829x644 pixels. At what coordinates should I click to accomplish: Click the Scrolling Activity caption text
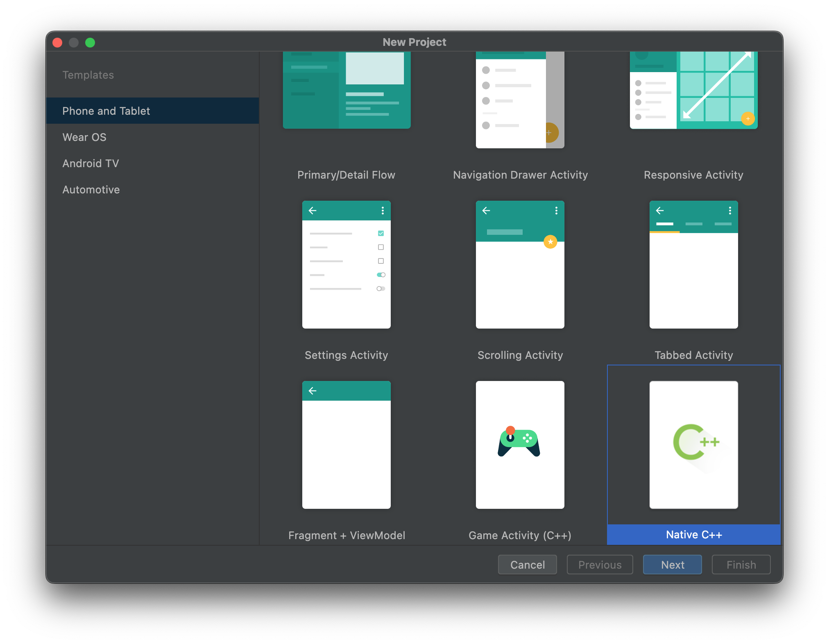coord(520,355)
